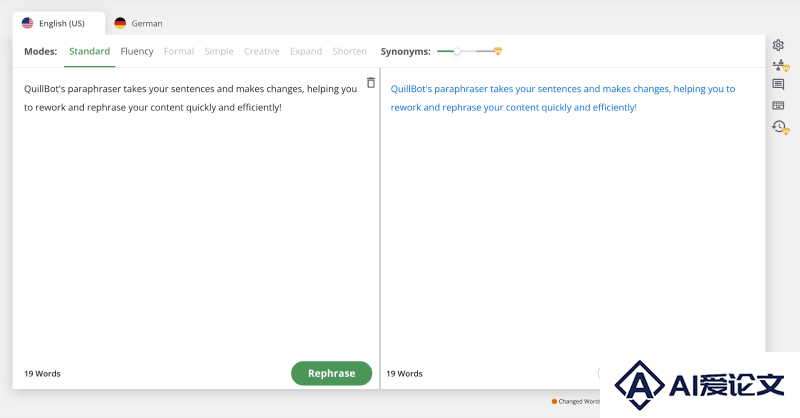
Task: Open the feedback comment icon
Action: pos(778,84)
